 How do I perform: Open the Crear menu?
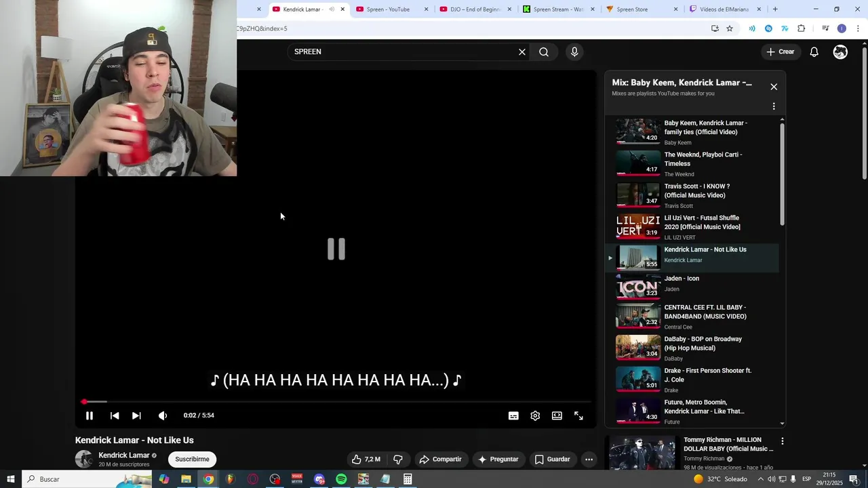[x=780, y=52]
